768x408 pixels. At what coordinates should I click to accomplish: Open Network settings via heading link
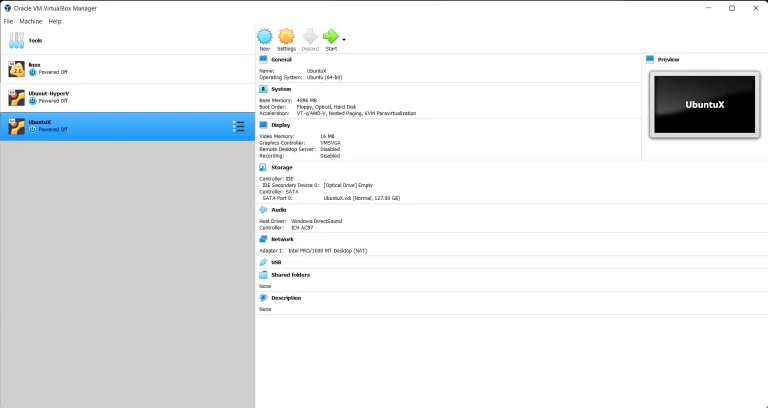click(282, 240)
